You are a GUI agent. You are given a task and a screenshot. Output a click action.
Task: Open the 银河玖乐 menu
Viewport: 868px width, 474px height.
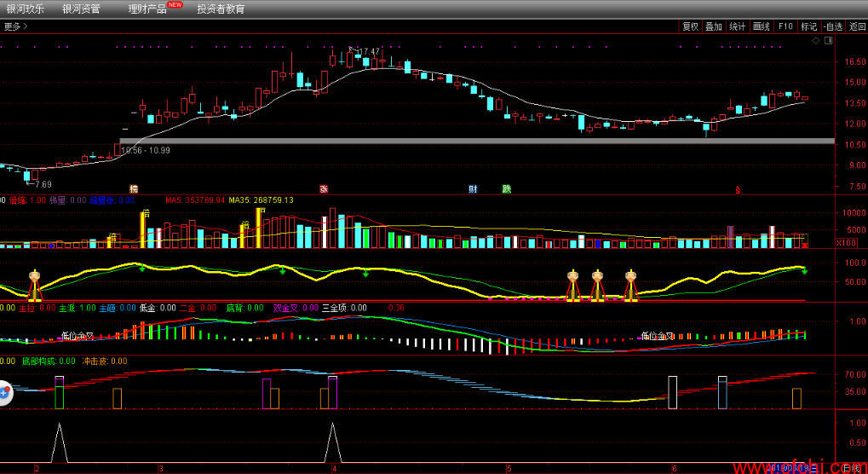26,9
